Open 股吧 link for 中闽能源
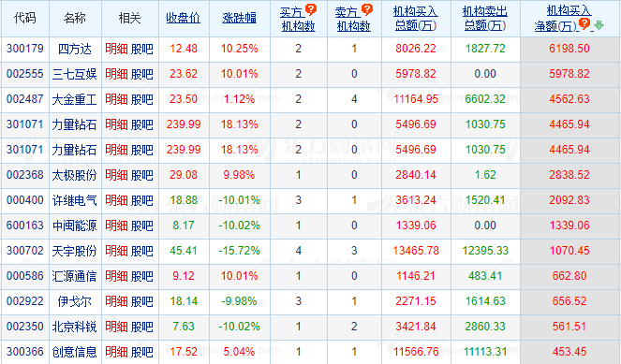The height and width of the screenshot is (364, 621). pyautogui.click(x=141, y=226)
